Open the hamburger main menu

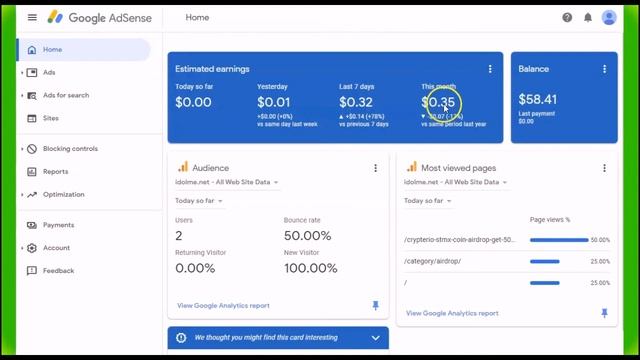click(32, 18)
